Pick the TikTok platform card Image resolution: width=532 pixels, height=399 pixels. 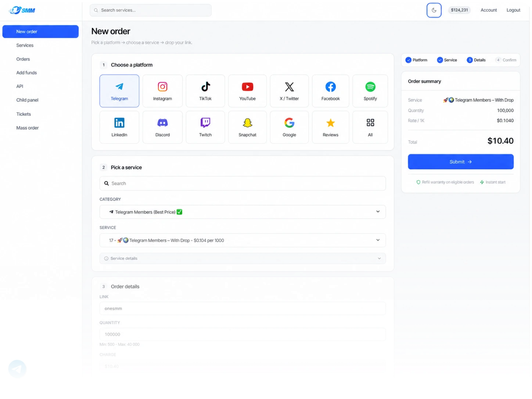click(x=205, y=91)
